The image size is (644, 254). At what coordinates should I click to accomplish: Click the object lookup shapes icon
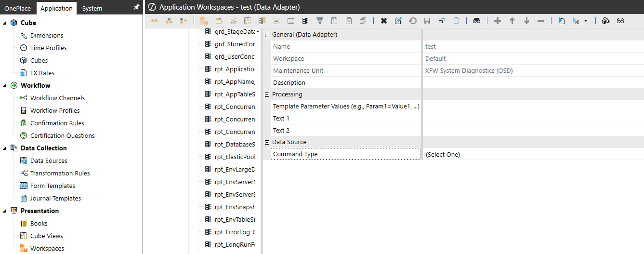(x=606, y=21)
